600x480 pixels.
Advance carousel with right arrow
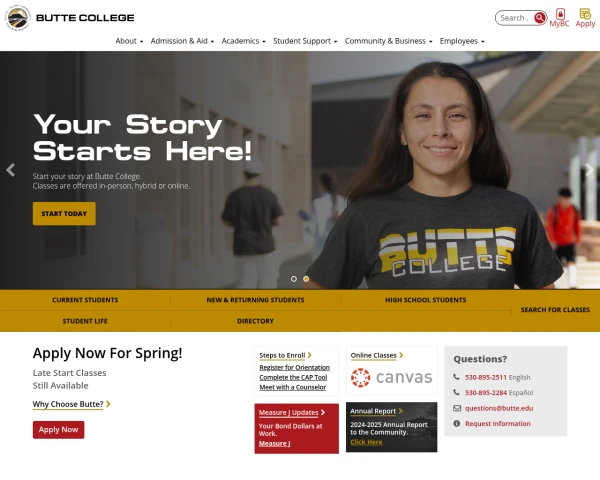pos(590,170)
